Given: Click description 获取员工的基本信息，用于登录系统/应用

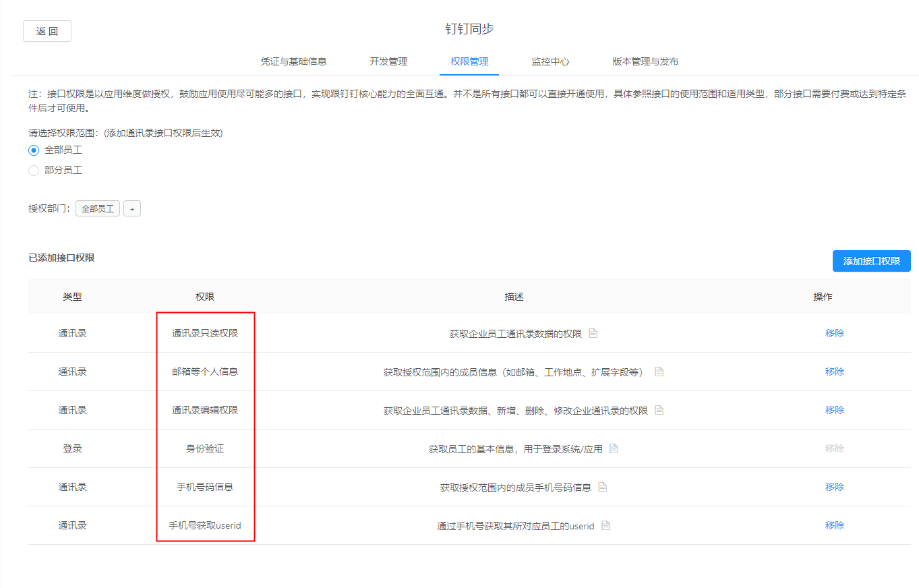Looking at the screenshot, I should (x=516, y=449).
